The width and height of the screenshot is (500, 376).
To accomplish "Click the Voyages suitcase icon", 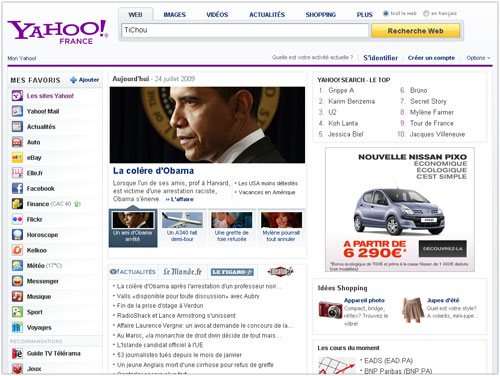I will pyautogui.click(x=17, y=327).
